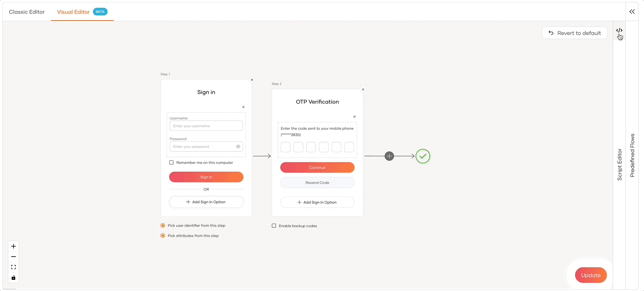Show password with the eye icon

pyautogui.click(x=238, y=147)
